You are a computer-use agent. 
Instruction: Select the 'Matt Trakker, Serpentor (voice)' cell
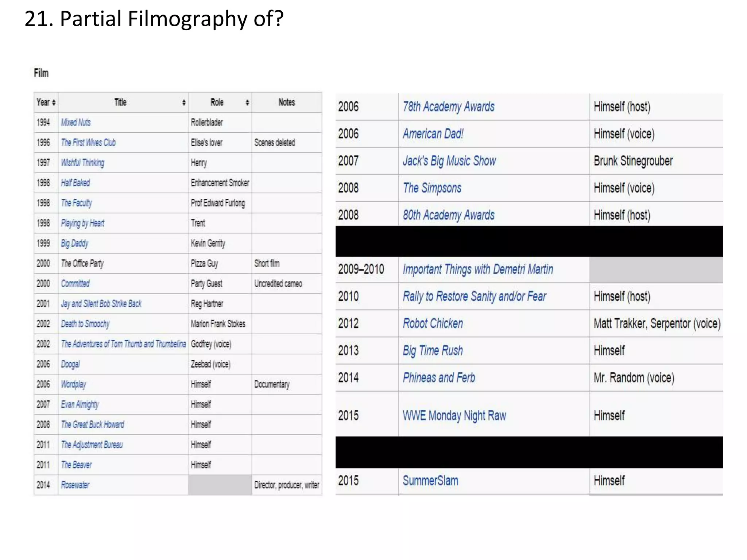pyautogui.click(x=657, y=323)
